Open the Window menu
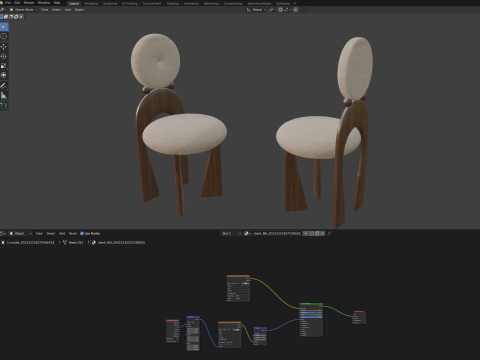This screenshot has width=480, height=360. [44, 3]
